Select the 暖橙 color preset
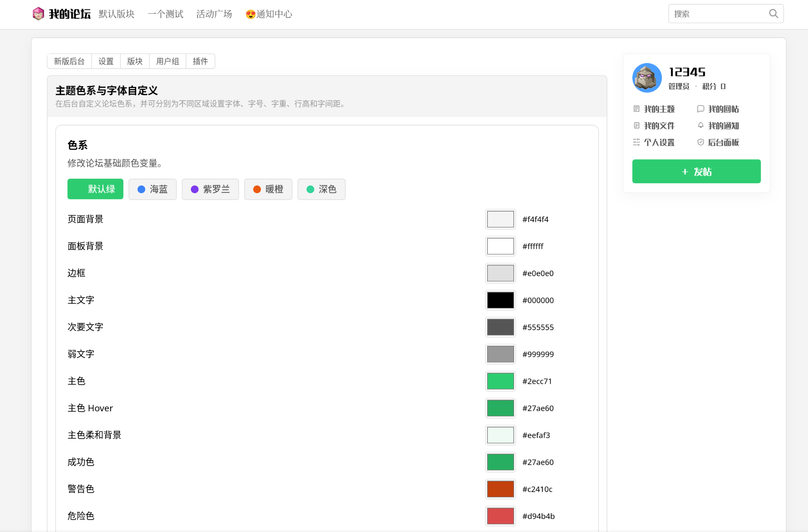The image size is (808, 532). coord(268,189)
